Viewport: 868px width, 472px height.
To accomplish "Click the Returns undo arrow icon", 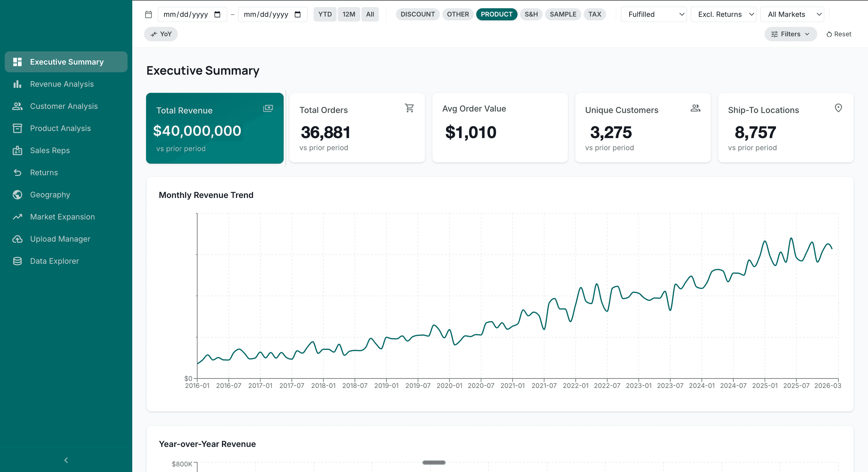I will click(17, 173).
